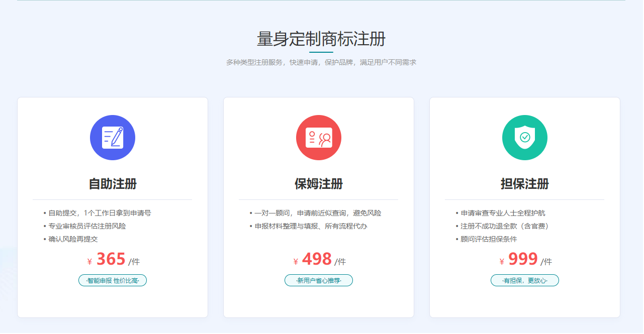644x334 pixels.
Task: Select the ¥999 price text
Action: [x=523, y=259]
